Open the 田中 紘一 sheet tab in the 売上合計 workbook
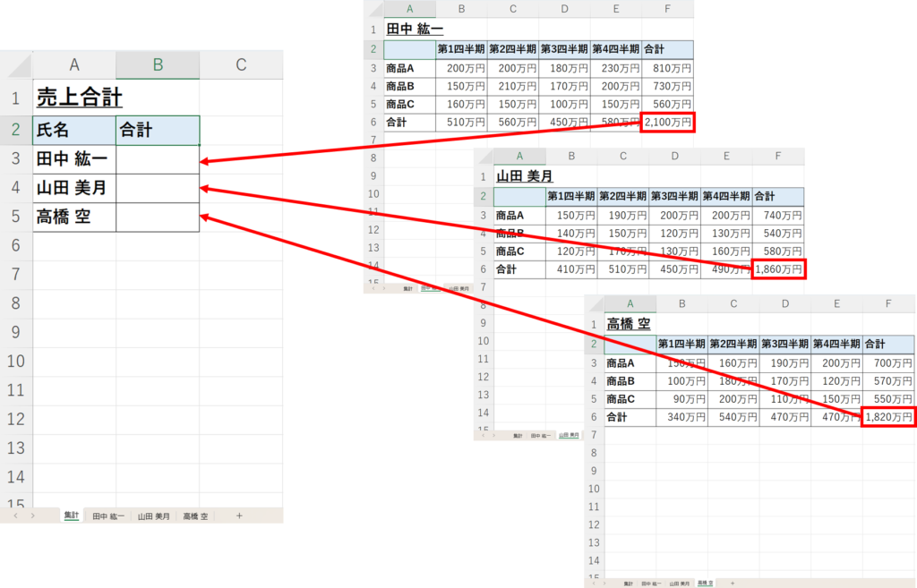The image size is (917, 588). [x=109, y=516]
